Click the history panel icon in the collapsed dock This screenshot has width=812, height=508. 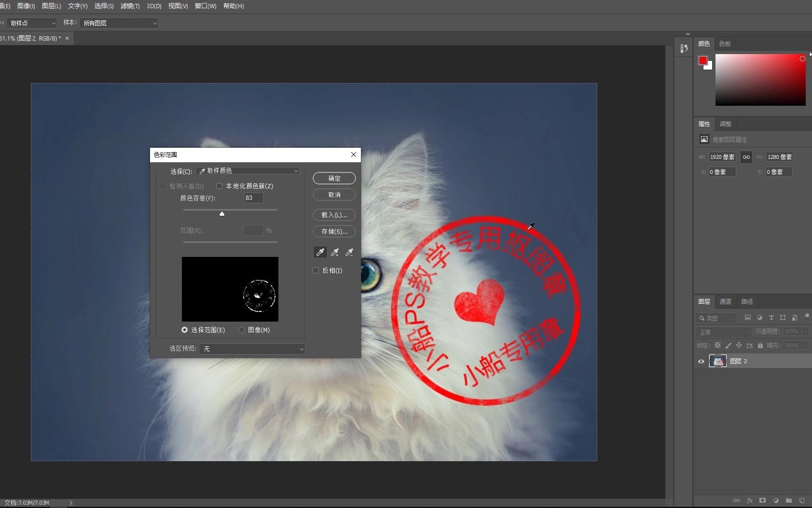coord(684,48)
